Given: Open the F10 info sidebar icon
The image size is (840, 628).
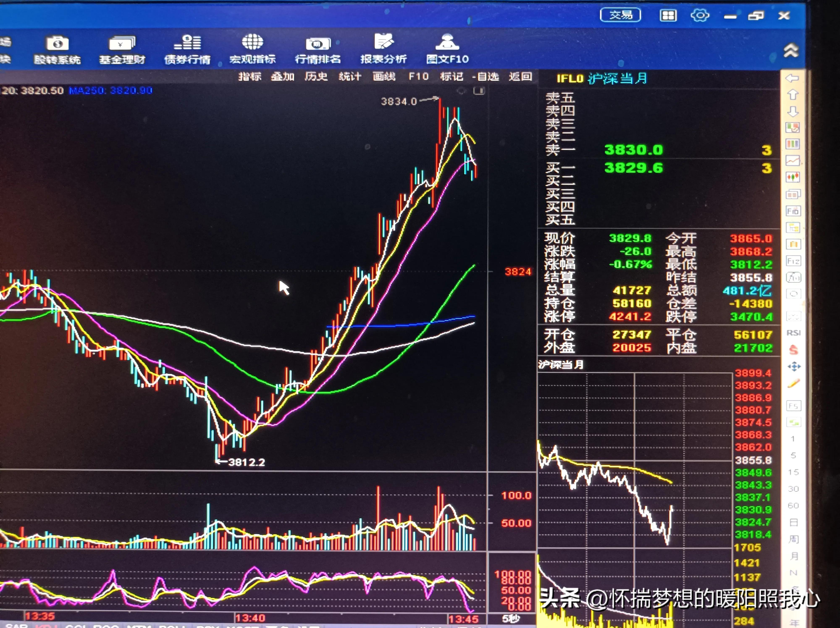Looking at the screenshot, I should [793, 211].
